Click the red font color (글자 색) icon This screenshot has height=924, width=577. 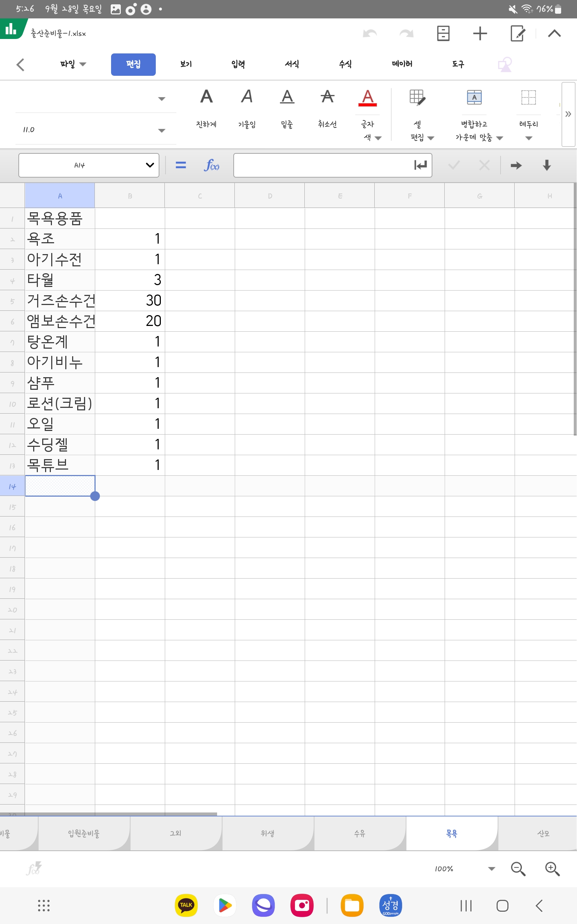(367, 98)
